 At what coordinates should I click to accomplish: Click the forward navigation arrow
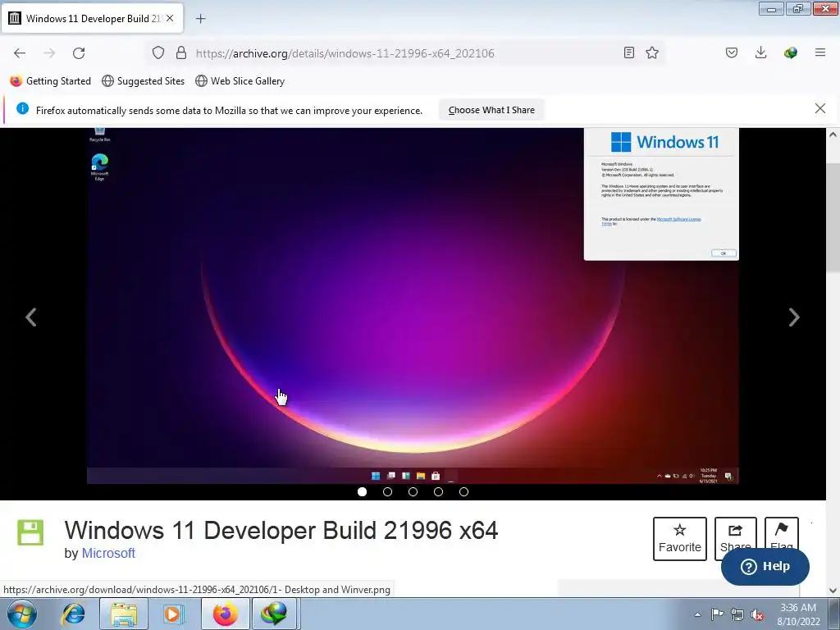(49, 53)
